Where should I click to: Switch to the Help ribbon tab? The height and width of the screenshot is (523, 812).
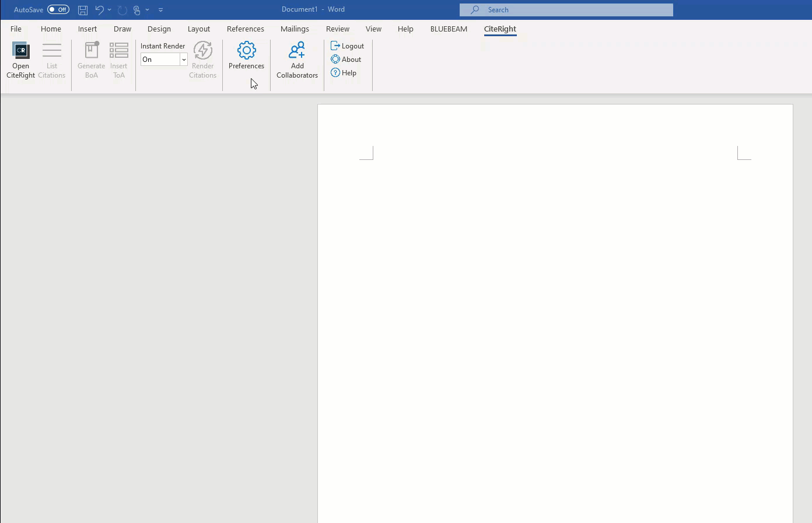(x=405, y=29)
